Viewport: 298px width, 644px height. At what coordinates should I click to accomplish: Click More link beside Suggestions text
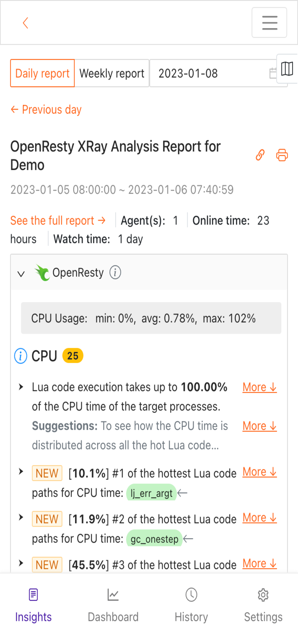coord(259,426)
